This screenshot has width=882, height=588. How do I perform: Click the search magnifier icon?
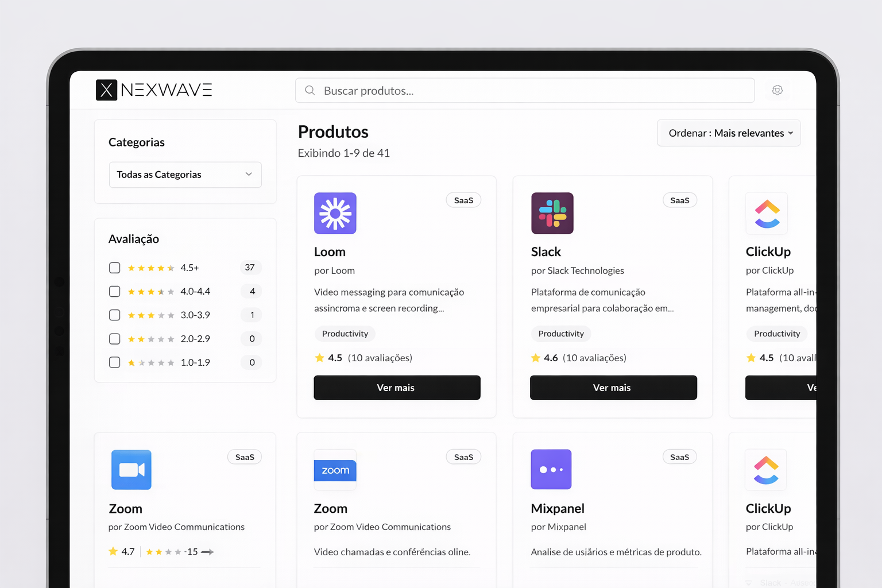point(310,90)
